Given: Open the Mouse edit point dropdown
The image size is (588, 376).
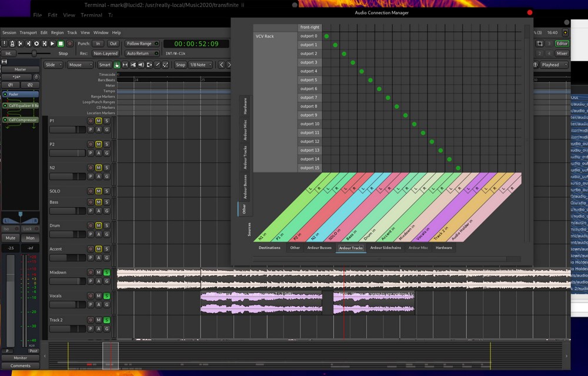Looking at the screenshot, I should coord(80,65).
